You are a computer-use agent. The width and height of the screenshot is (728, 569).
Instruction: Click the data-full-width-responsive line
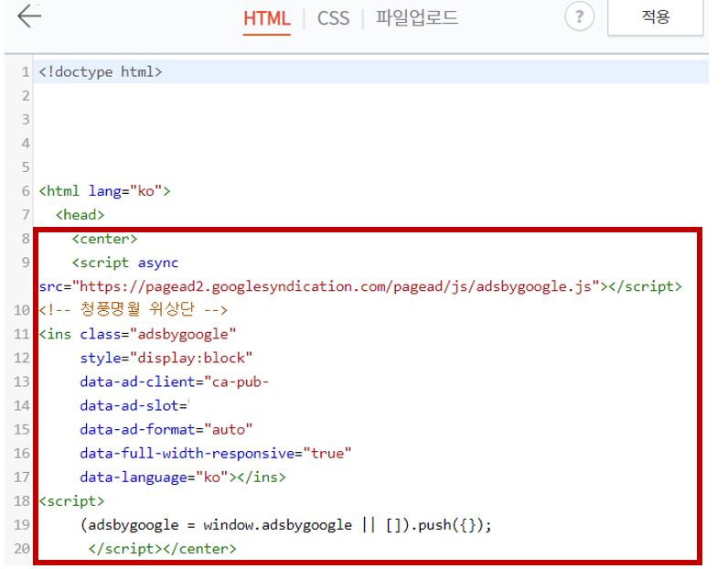pos(216,454)
